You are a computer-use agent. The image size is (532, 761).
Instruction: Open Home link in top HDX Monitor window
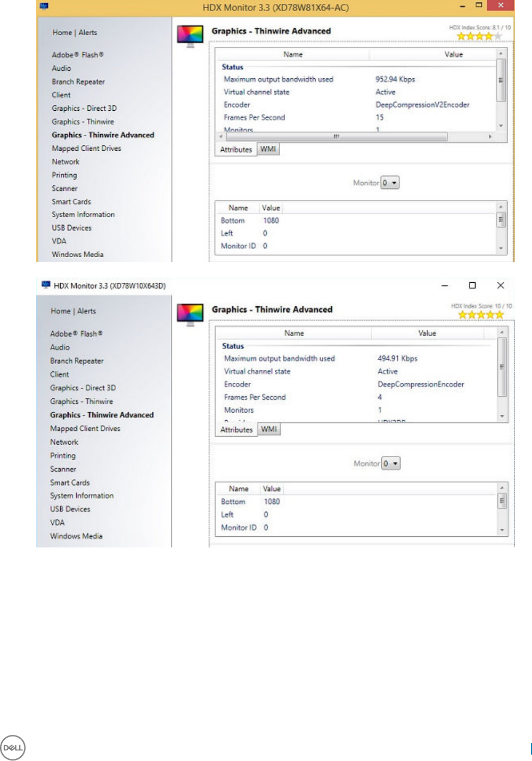point(62,32)
